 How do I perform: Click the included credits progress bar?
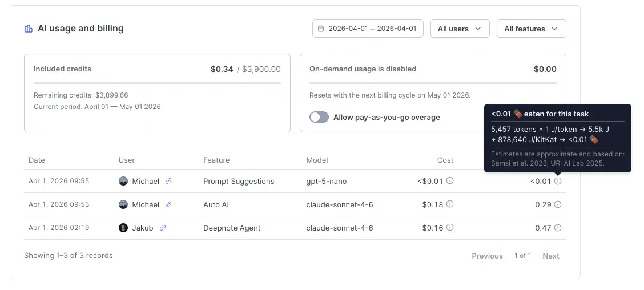[x=157, y=83]
